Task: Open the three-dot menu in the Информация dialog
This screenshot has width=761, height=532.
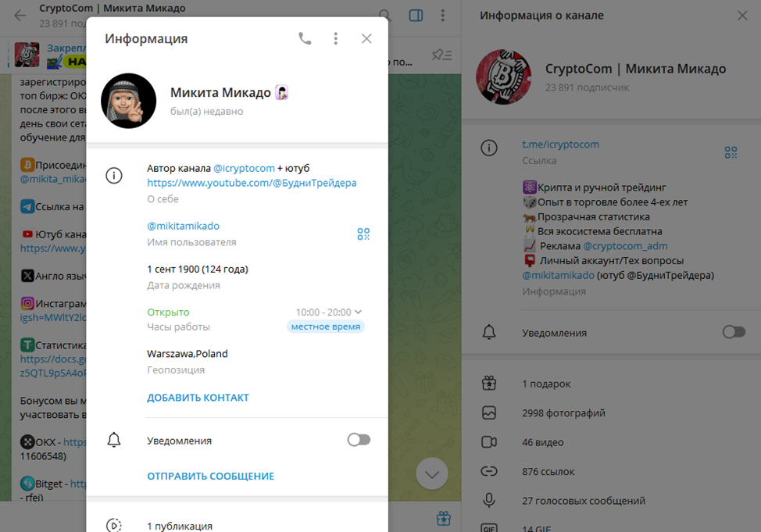Action: (x=335, y=38)
